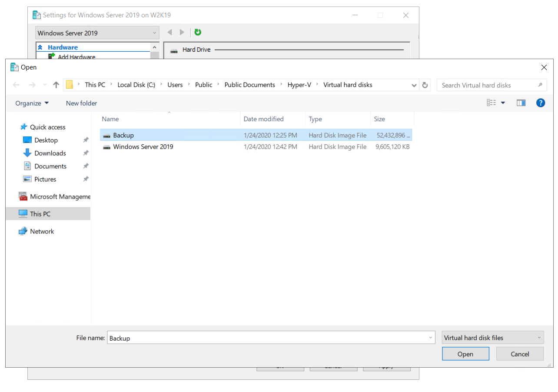Open Downloads label in Quick access

tap(50, 153)
